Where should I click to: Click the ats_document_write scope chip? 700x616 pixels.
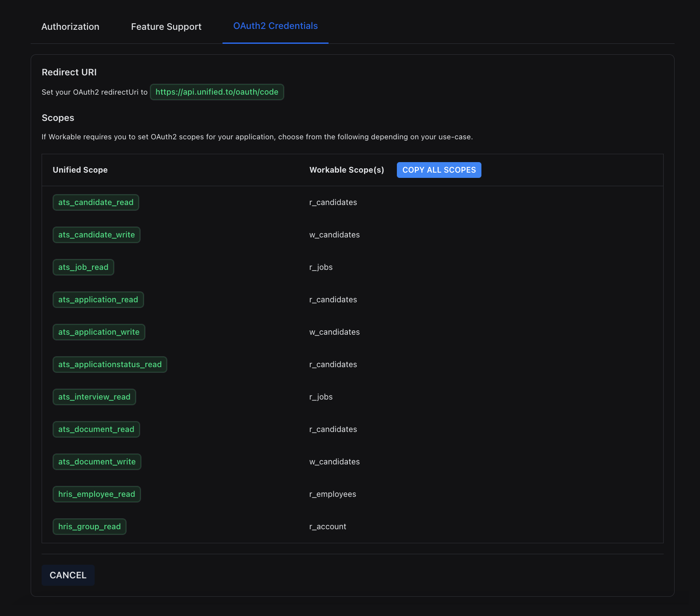pos(97,462)
